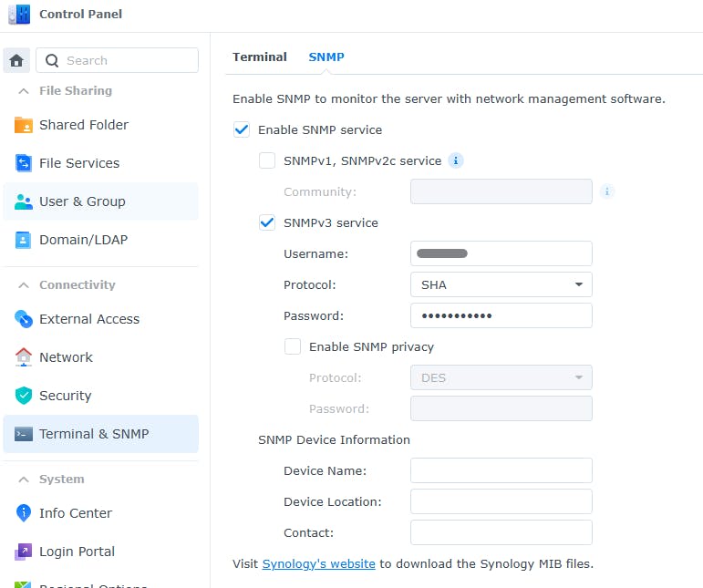Screen dimensions: 703x588
Task: Open the SHA protocol dropdown
Action: point(501,284)
